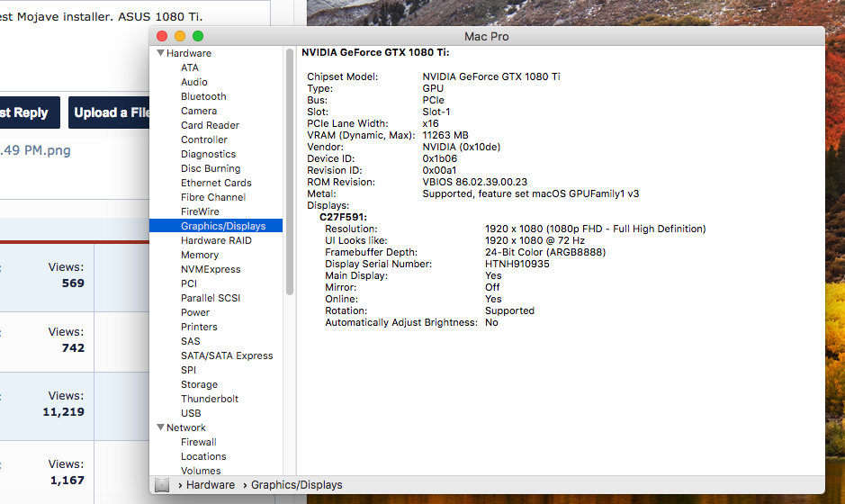Close the Mac Pro window

pos(162,36)
